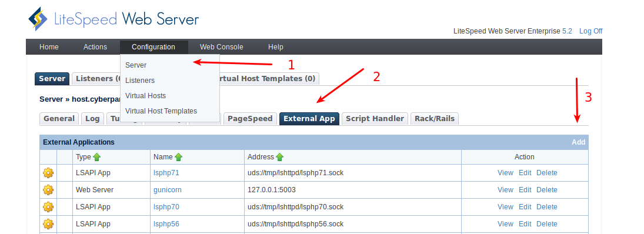Open the Help menu

[276, 47]
